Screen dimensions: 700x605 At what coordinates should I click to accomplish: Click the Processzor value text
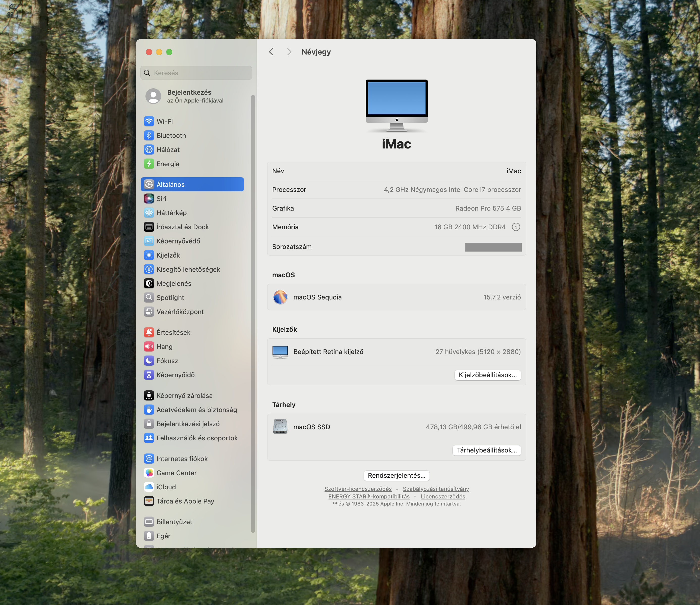tap(452, 190)
